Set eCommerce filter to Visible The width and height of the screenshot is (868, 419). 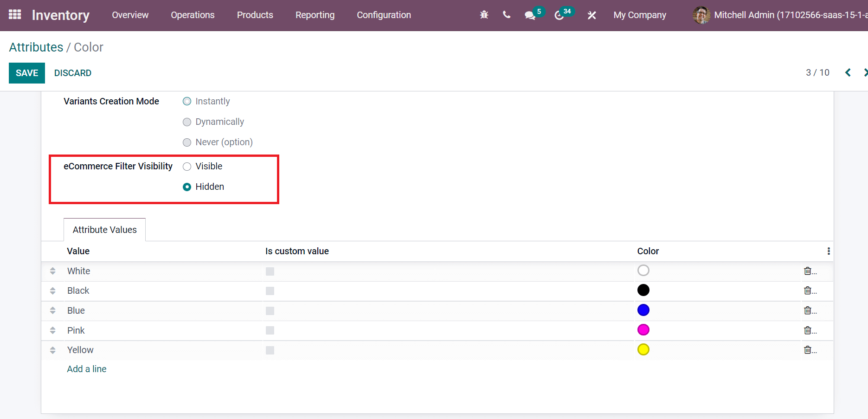click(x=187, y=167)
